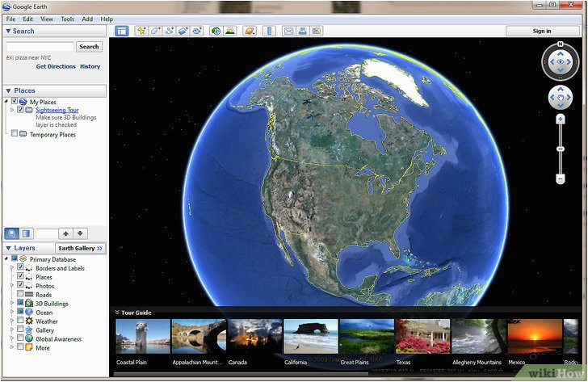Click in the search input field
588x382 pixels.
point(40,47)
